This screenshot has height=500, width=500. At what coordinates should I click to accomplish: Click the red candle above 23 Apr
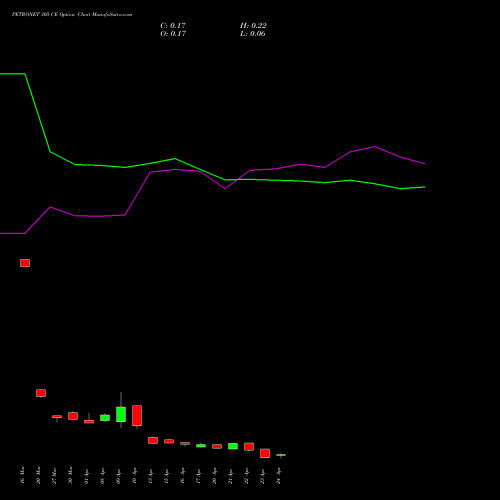[x=265, y=453]
